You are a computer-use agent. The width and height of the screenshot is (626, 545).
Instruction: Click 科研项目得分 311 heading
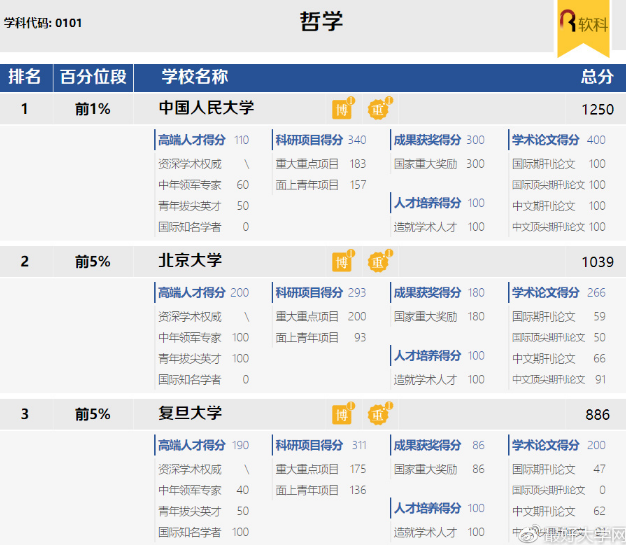321,445
